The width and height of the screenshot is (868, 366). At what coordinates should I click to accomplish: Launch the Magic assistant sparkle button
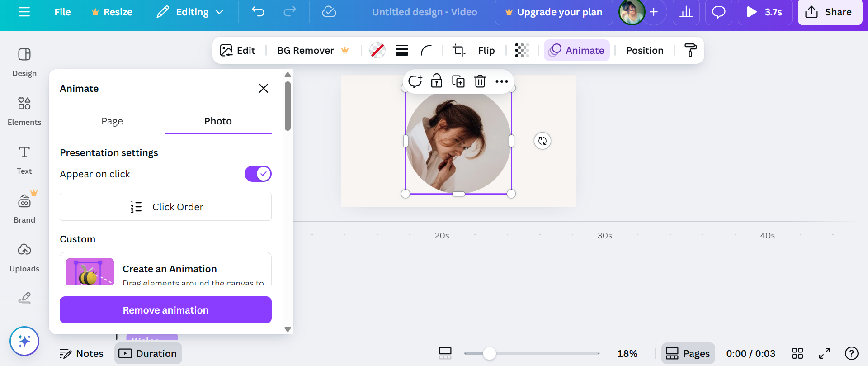click(x=24, y=341)
